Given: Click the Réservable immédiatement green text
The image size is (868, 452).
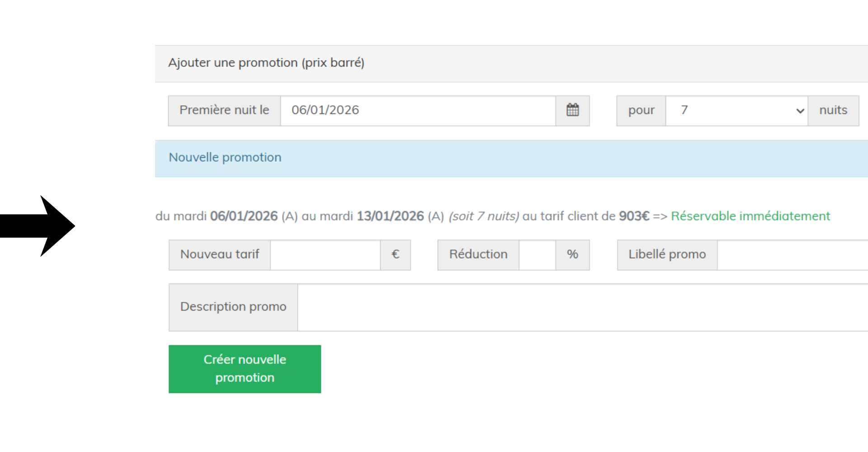Looking at the screenshot, I should tap(750, 216).
